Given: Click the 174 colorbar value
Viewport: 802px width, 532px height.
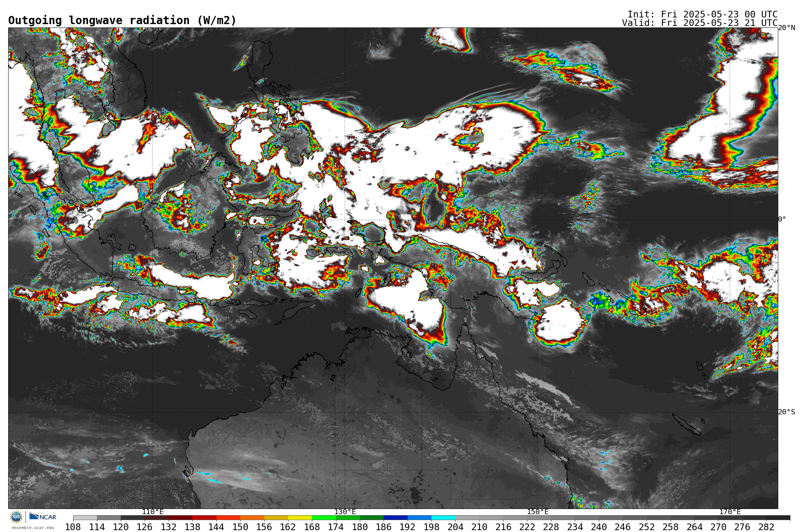Looking at the screenshot, I should point(336,527).
